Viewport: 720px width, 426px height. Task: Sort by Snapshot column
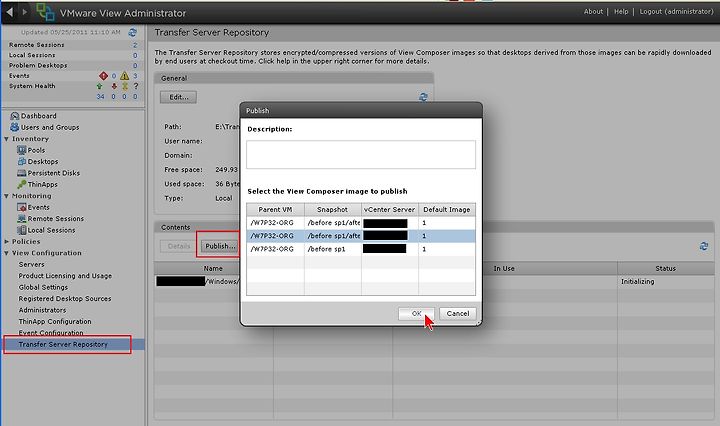[x=332, y=209]
